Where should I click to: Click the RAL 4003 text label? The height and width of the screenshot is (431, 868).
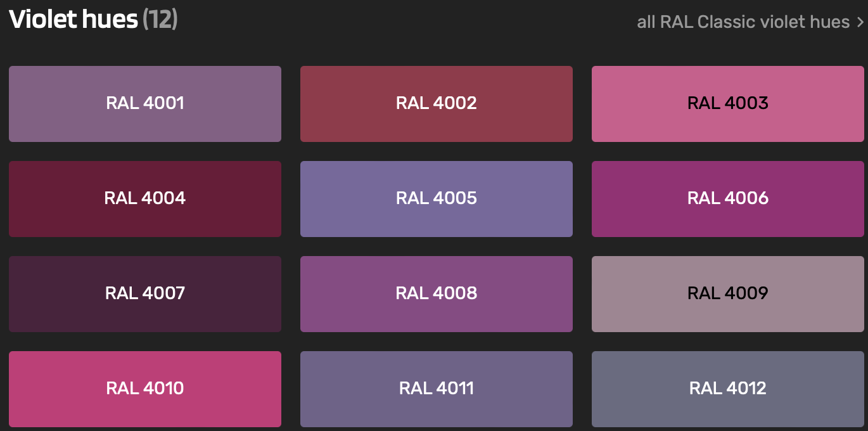tap(727, 103)
